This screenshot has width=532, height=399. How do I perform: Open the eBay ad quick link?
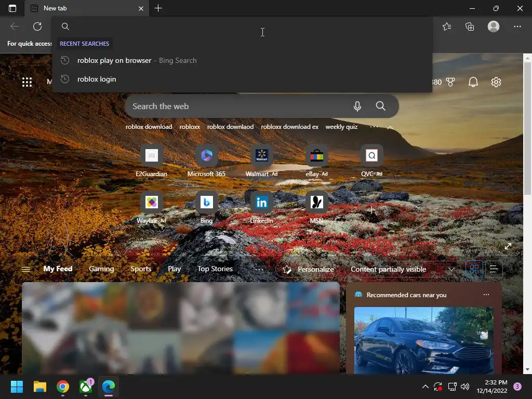tap(316, 161)
